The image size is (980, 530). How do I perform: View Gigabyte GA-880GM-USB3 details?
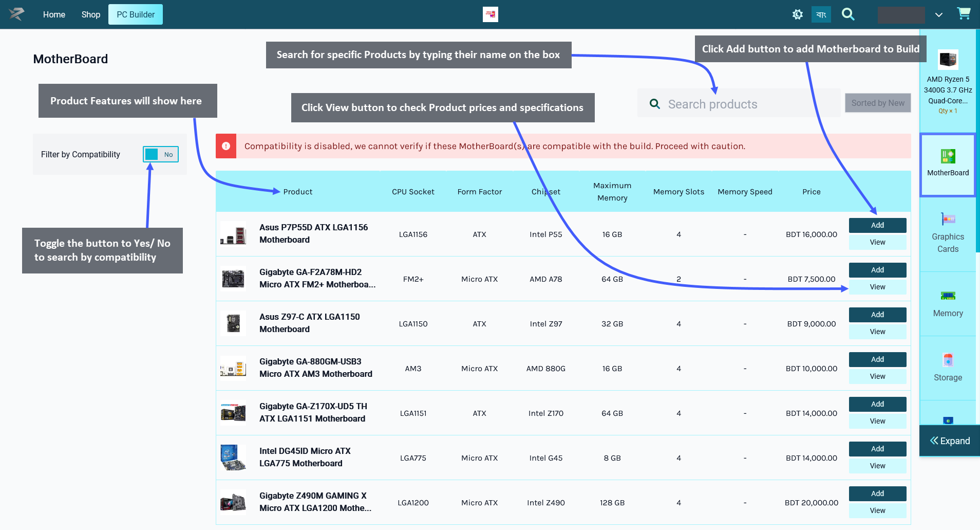coord(877,376)
